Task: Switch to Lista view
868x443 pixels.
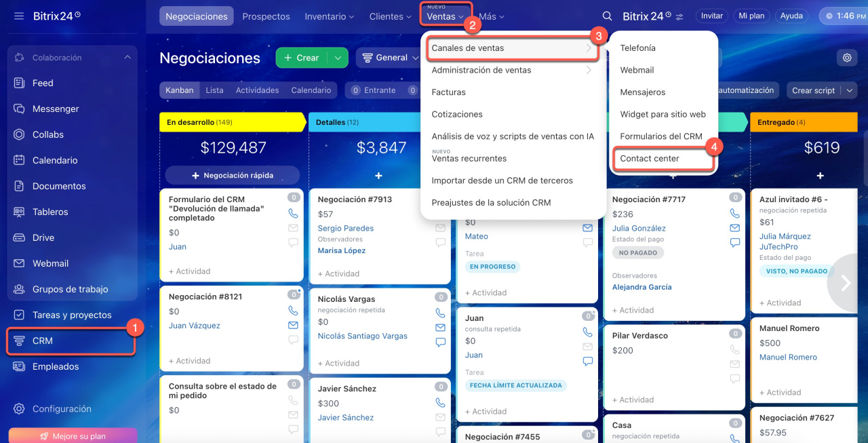Action: (x=214, y=90)
